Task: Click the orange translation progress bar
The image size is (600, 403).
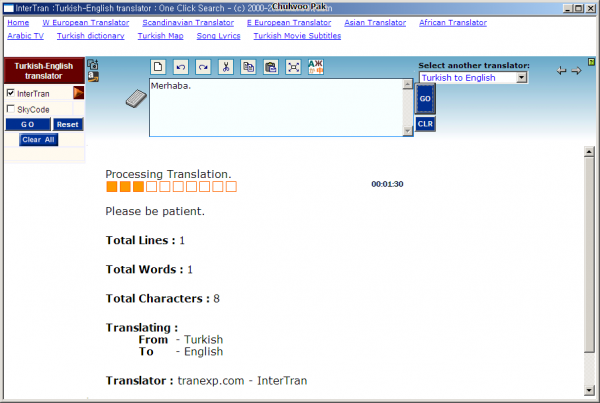Action: 171,187
